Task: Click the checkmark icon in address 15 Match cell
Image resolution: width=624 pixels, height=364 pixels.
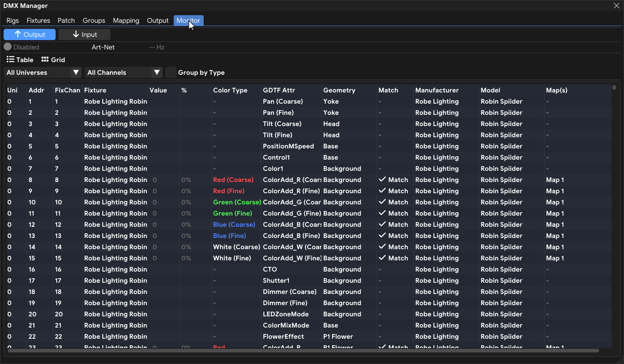Action: click(x=382, y=258)
